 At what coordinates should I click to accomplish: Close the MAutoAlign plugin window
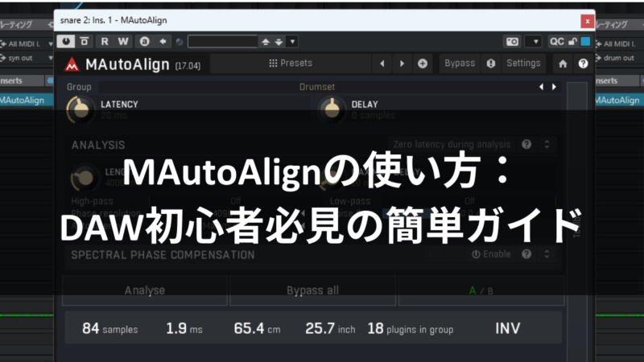pyautogui.click(x=587, y=21)
